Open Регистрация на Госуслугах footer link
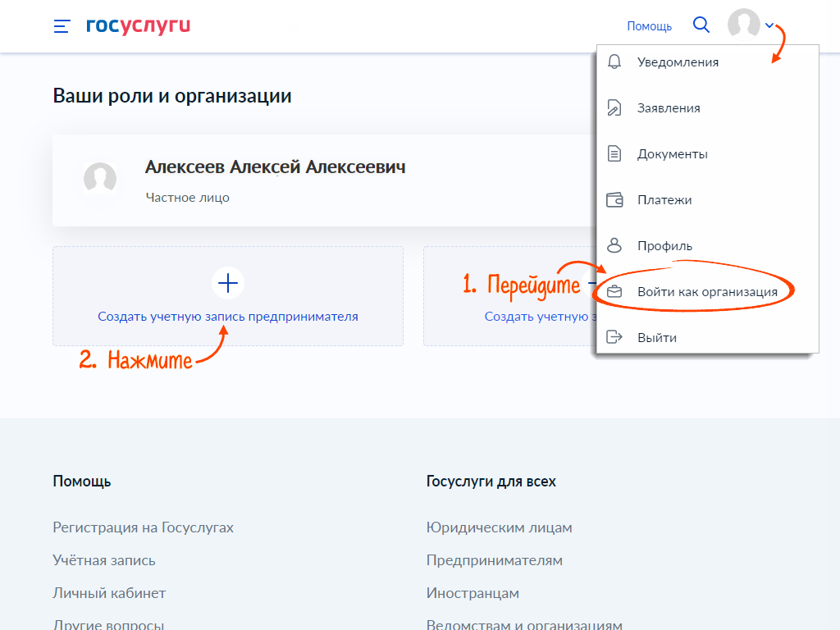The height and width of the screenshot is (630, 840). pos(143,527)
